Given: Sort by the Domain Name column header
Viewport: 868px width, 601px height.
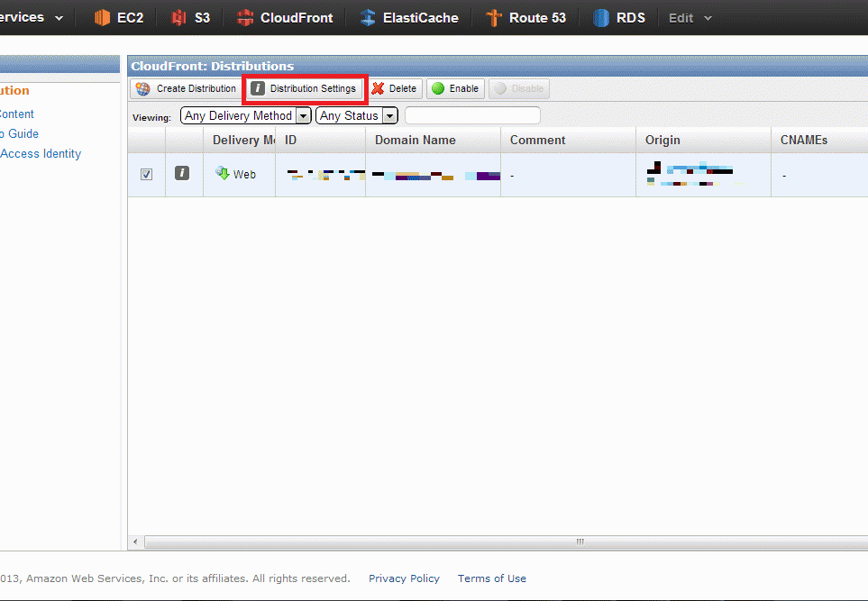Looking at the screenshot, I should point(433,140).
